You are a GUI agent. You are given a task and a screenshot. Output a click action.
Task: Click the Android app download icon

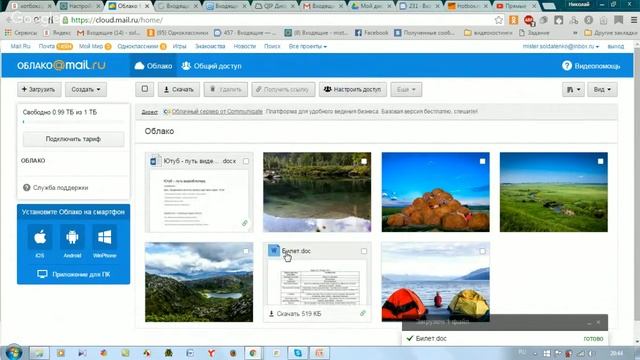pyautogui.click(x=72, y=237)
